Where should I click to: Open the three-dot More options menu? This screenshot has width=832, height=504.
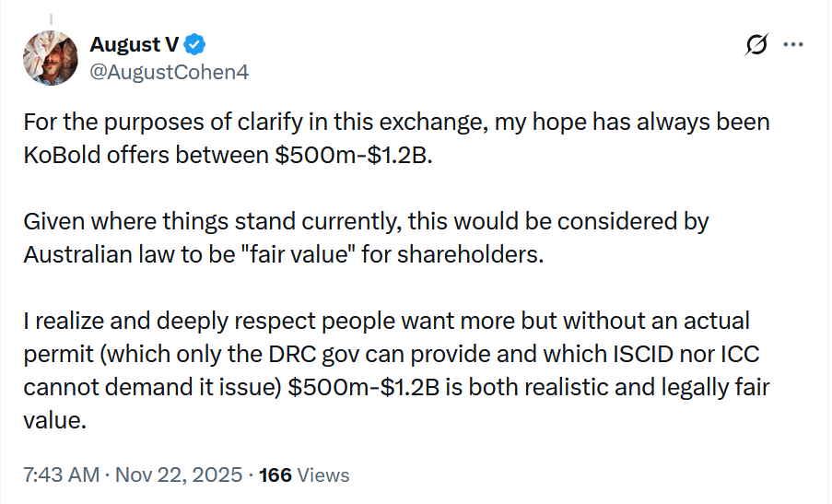[792, 44]
